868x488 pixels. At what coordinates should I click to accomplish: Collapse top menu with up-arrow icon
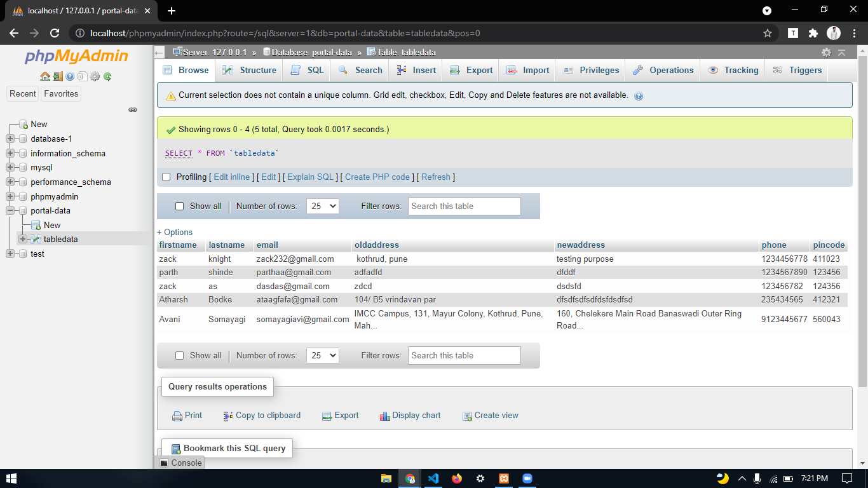(x=841, y=52)
